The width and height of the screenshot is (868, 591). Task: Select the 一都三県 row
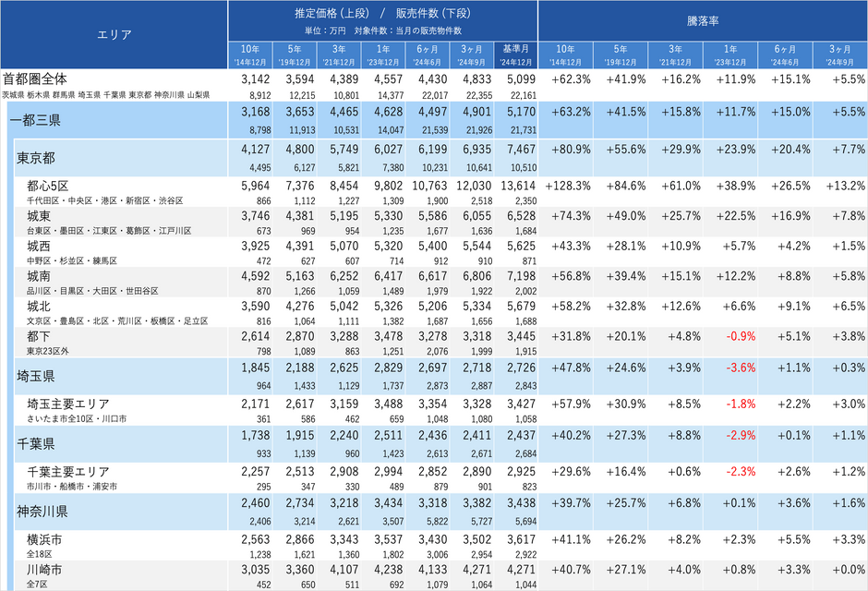click(438, 120)
